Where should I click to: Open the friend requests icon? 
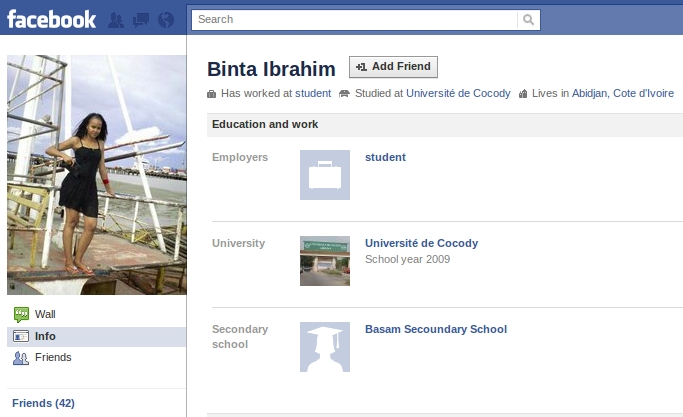[x=115, y=20]
